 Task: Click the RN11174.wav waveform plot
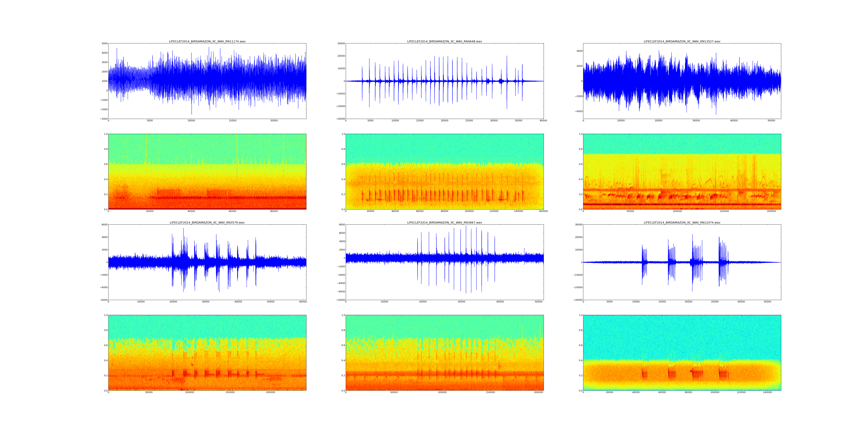pyautogui.click(x=207, y=81)
